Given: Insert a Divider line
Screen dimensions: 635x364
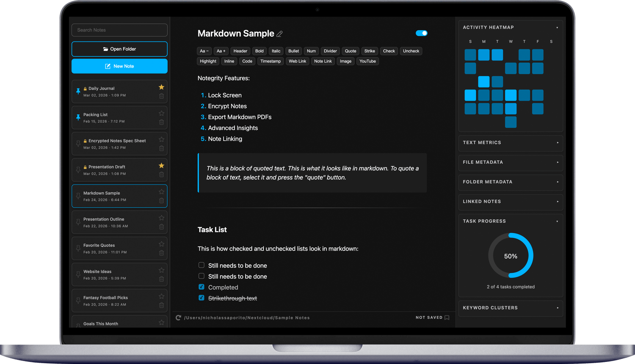Looking at the screenshot, I should pos(330,51).
